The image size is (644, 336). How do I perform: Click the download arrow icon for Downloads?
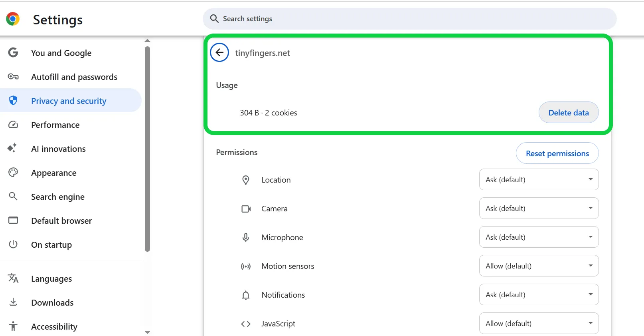click(13, 302)
